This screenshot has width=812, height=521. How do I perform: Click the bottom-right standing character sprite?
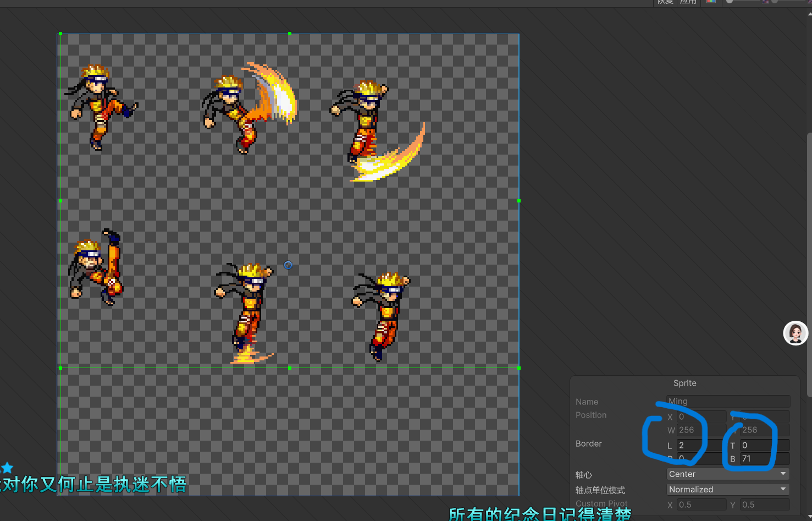[381, 316]
